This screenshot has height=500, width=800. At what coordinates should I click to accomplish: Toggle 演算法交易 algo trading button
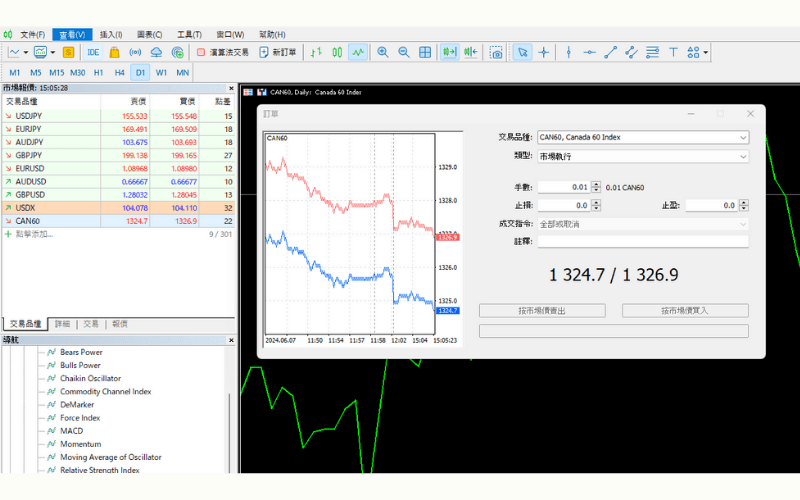coord(222,52)
